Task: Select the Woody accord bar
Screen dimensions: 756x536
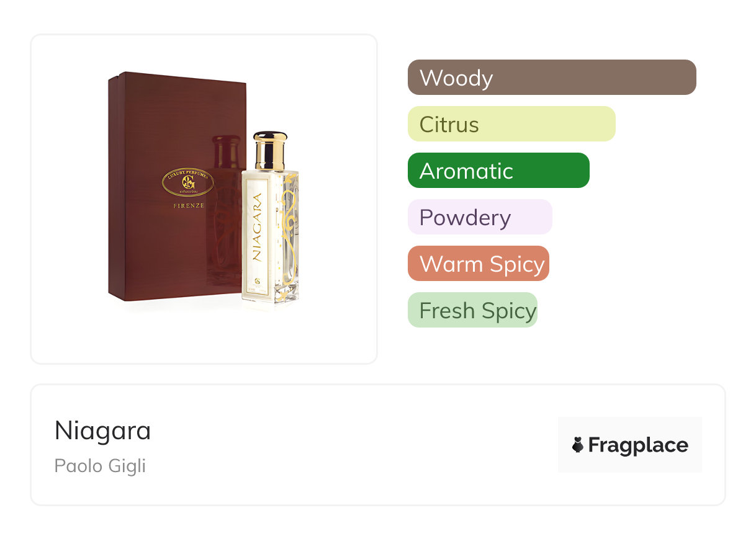Action: tap(552, 78)
